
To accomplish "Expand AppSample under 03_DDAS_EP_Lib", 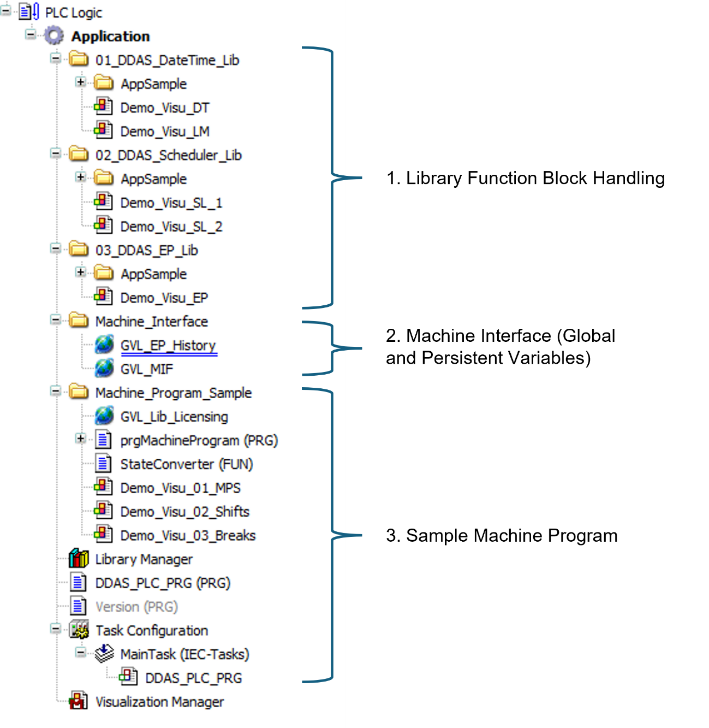I will coord(81,272).
